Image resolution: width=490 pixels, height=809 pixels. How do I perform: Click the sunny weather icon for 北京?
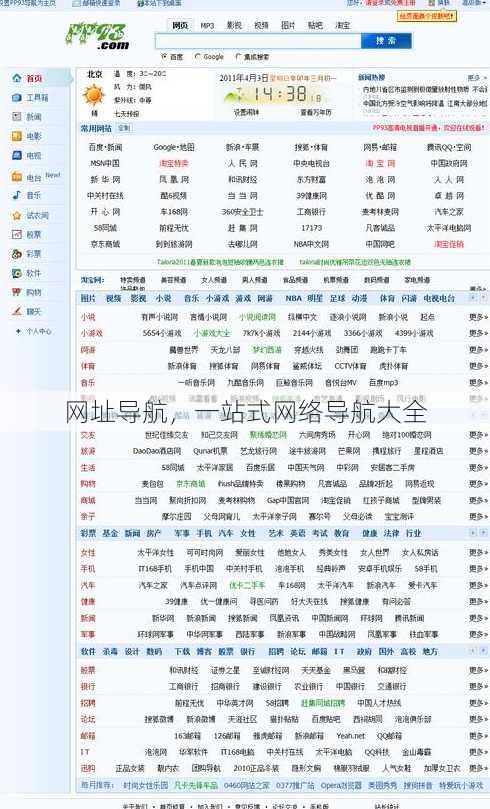tap(93, 96)
